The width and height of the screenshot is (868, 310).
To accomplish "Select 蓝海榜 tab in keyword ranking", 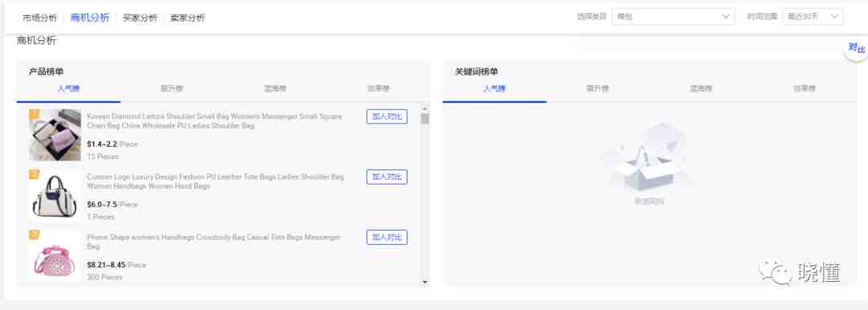I will pos(702,88).
